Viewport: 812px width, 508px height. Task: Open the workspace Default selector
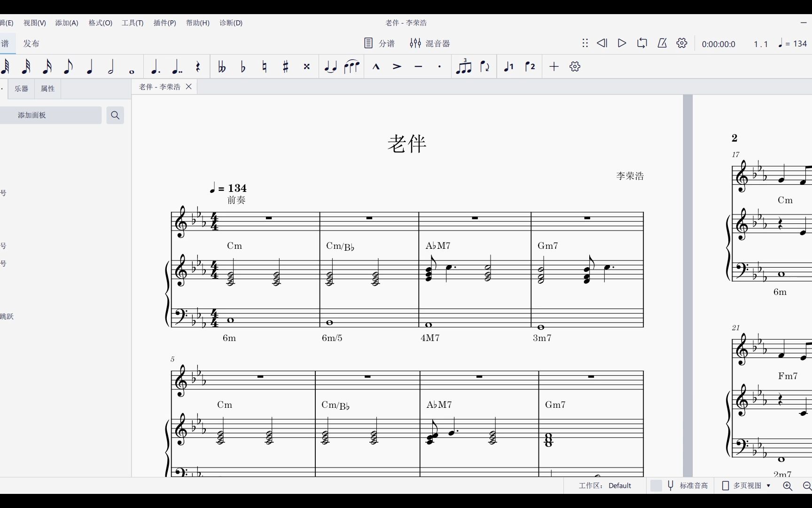pos(605,485)
